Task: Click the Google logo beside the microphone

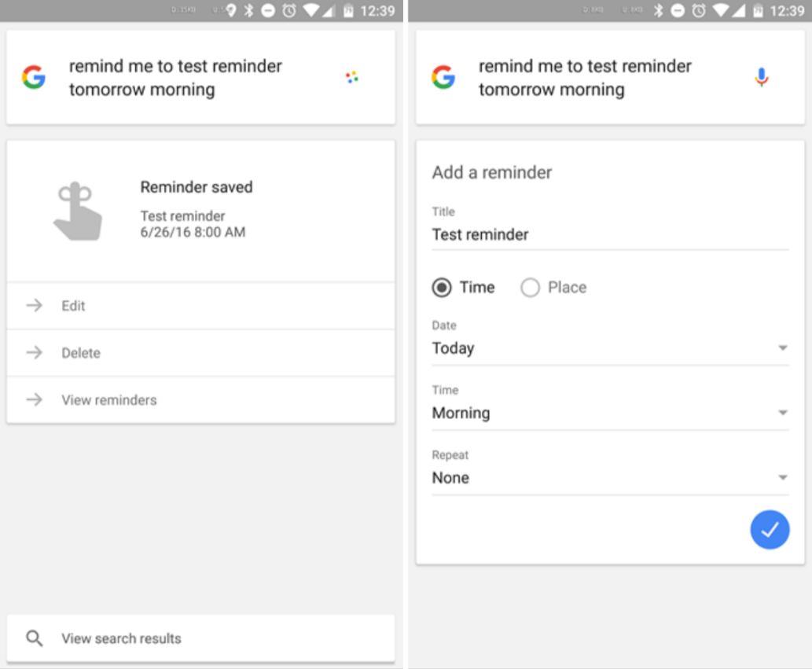Action: (443, 77)
